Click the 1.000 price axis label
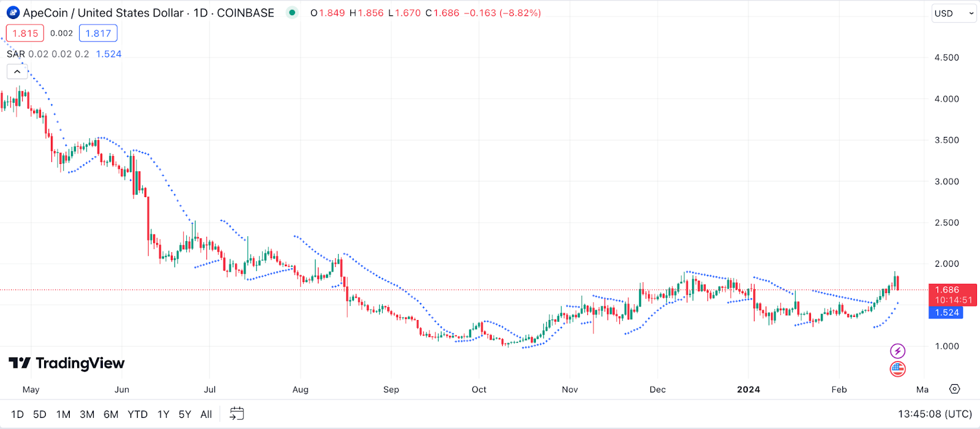980x429 pixels. pyautogui.click(x=946, y=346)
